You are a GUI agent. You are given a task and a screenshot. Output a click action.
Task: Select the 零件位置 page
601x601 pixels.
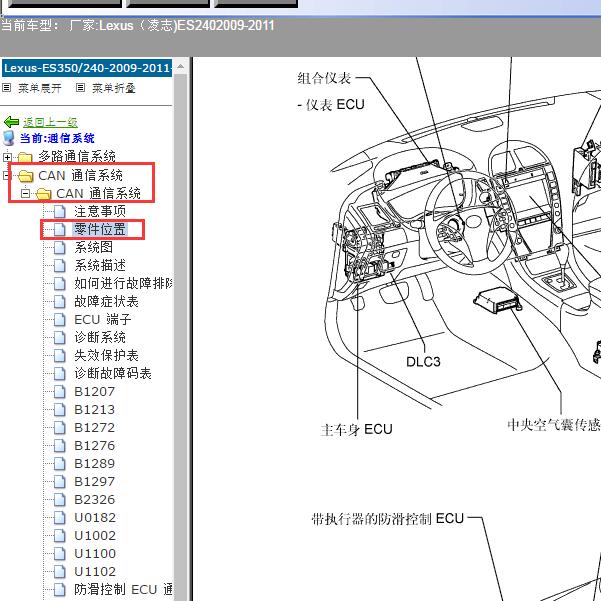point(100,229)
